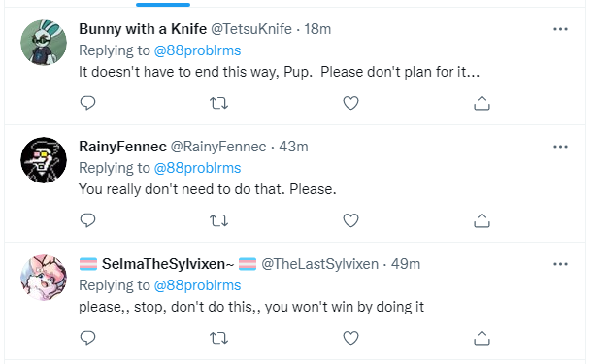Retweet SelmaTheSylvixen's tweet
The height and width of the screenshot is (364, 598).
pyautogui.click(x=219, y=338)
